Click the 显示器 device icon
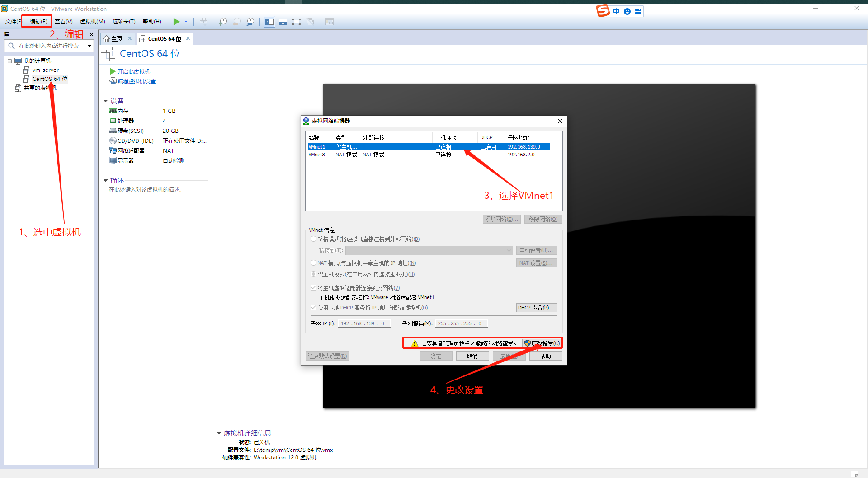Viewport: 868px width, 478px height. pyautogui.click(x=113, y=160)
